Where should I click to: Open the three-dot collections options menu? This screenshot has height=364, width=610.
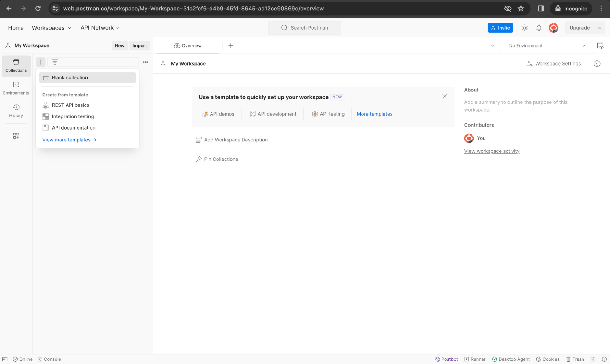(145, 62)
